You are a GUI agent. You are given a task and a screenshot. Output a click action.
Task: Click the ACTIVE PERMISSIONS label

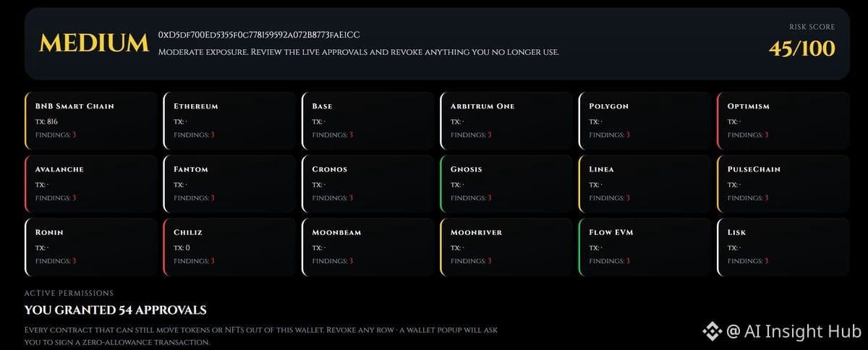point(69,294)
